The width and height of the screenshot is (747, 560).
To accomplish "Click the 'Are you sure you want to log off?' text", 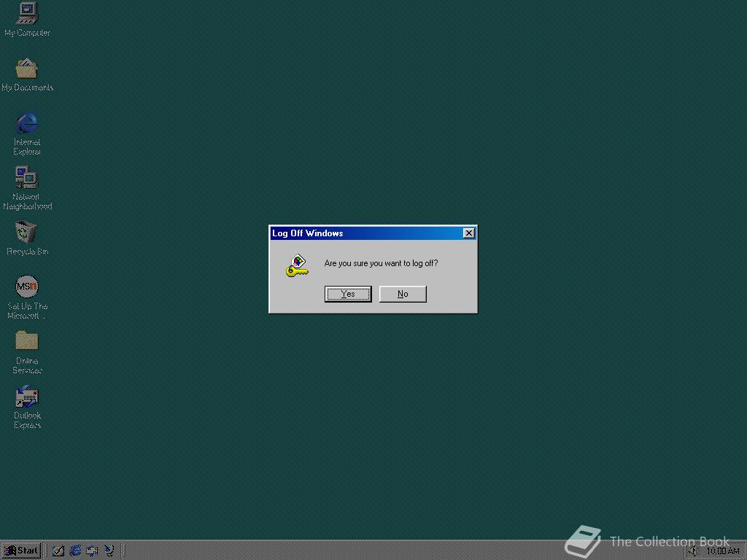I will (381, 263).
